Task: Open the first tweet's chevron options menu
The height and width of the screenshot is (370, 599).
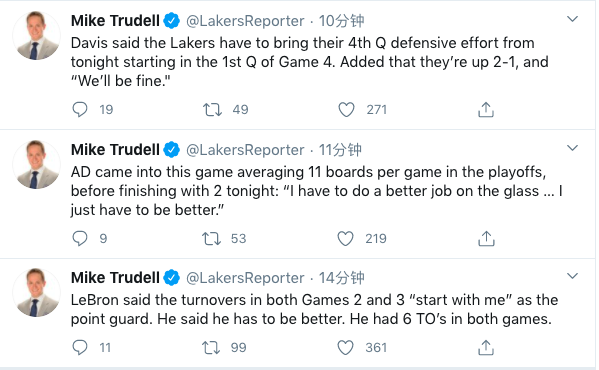Action: (572, 19)
